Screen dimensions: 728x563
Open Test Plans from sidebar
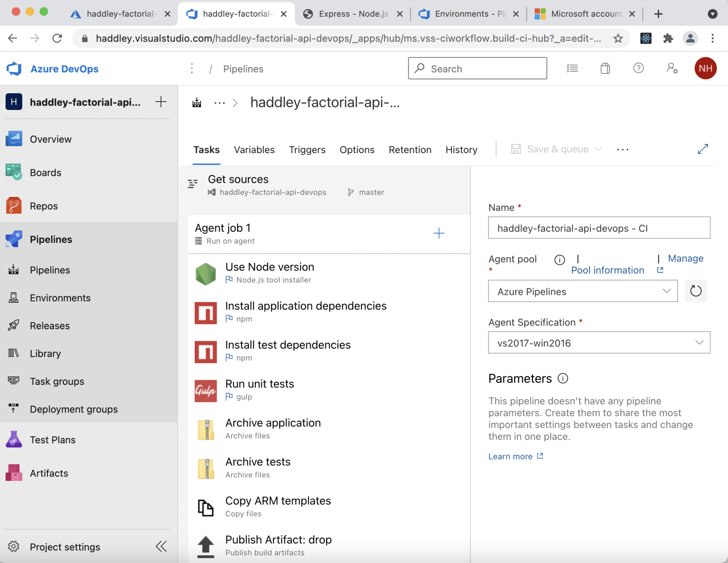click(52, 440)
